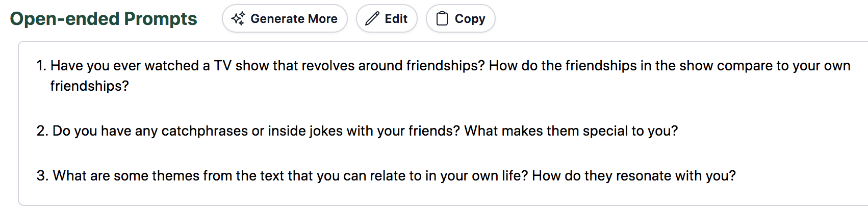This screenshot has width=868, height=208.
Task: Click the list number 2 marker
Action: pos(42,131)
